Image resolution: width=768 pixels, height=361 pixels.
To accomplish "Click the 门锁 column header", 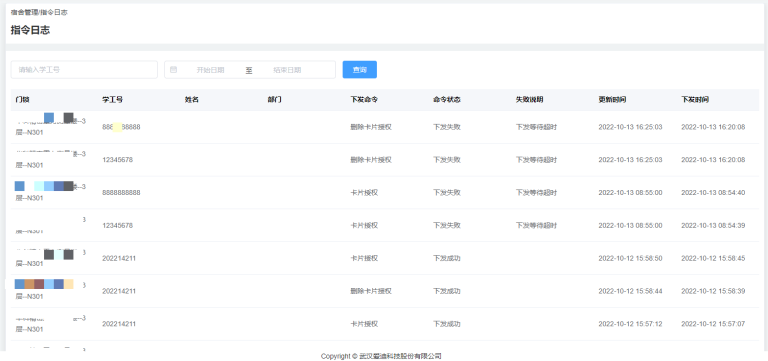I will coord(23,99).
